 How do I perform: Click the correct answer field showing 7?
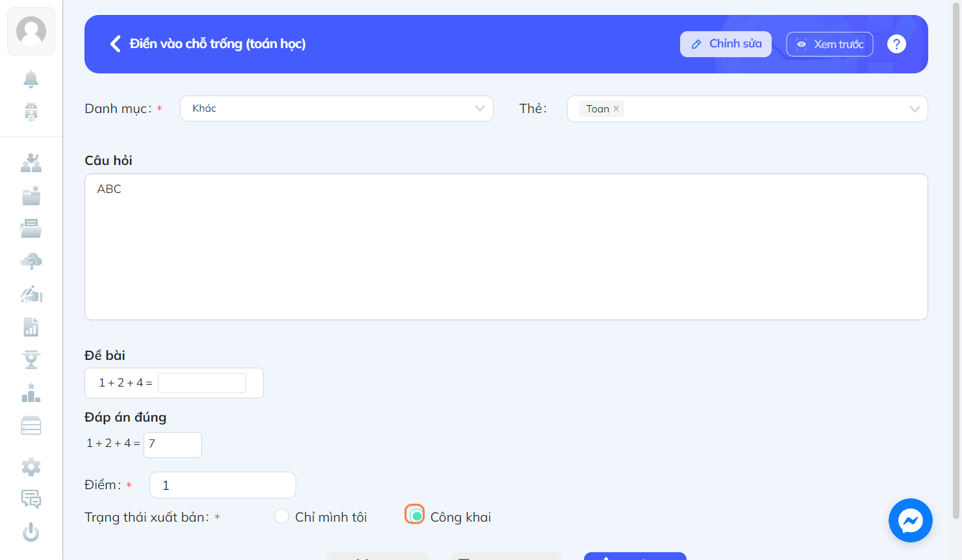173,445
